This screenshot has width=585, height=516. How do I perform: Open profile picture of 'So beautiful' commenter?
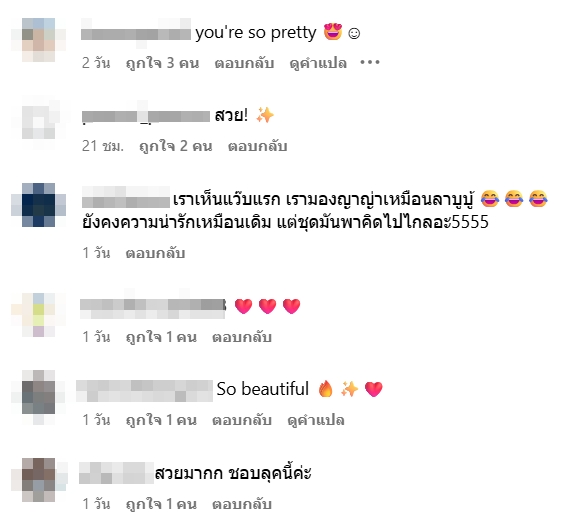[x=38, y=397]
